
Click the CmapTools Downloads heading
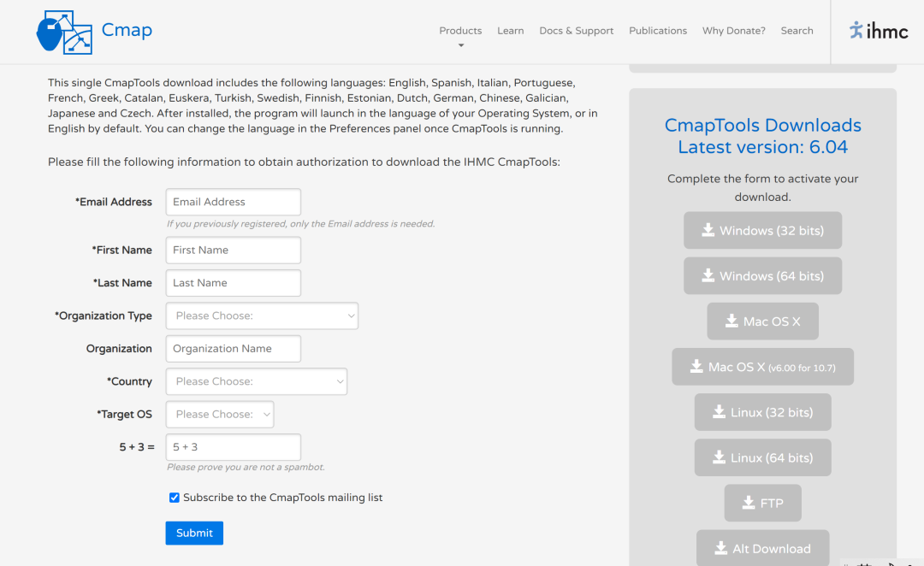tap(762, 125)
